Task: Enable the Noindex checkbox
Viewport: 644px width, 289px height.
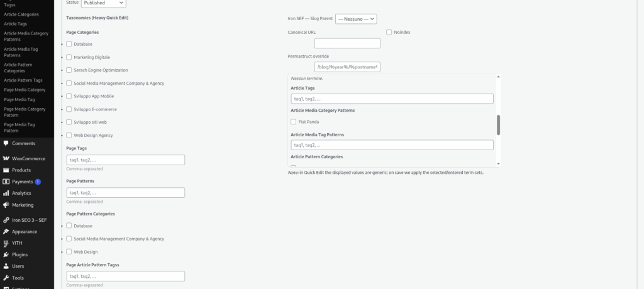Action: click(389, 32)
